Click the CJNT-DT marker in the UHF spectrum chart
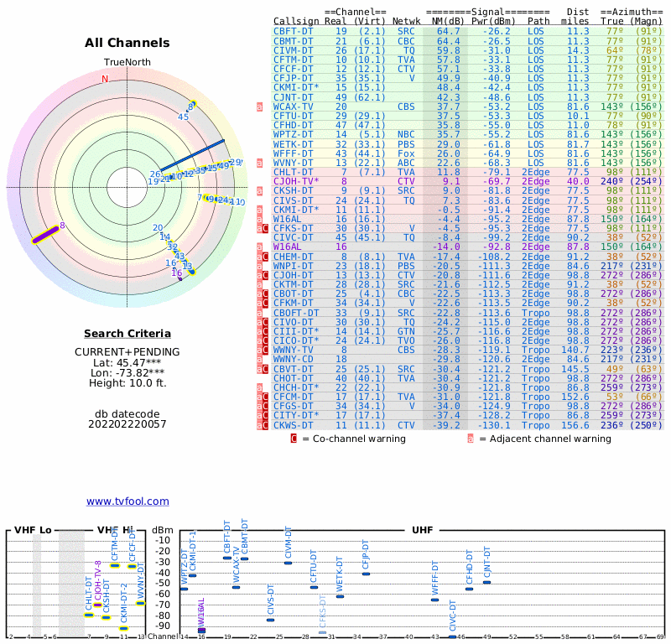The height and width of the screenshot is (644, 671). (486, 583)
